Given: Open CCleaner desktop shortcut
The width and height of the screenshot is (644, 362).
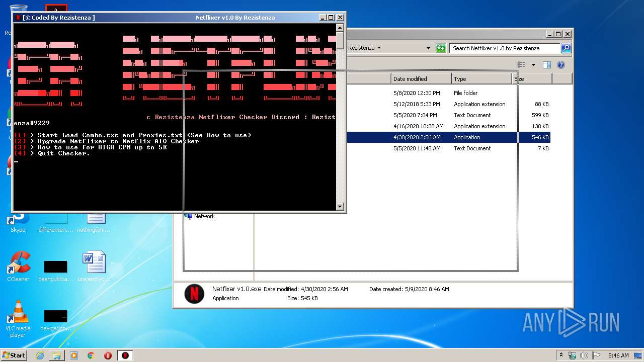Looking at the screenshot, I should click(18, 266).
